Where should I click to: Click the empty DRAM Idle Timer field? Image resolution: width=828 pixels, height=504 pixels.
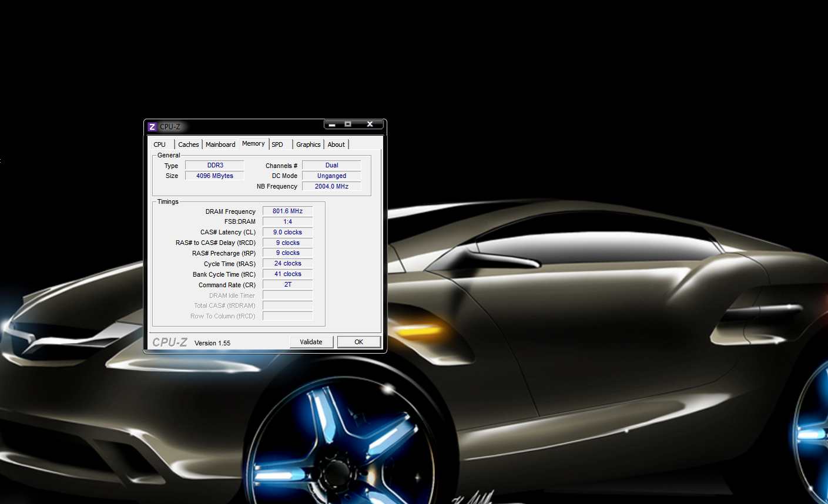pyautogui.click(x=287, y=295)
